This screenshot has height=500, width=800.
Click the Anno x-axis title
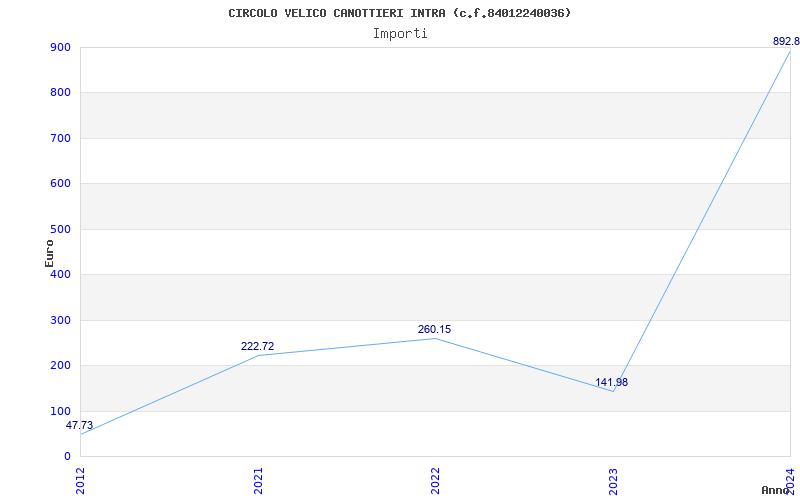tap(776, 490)
